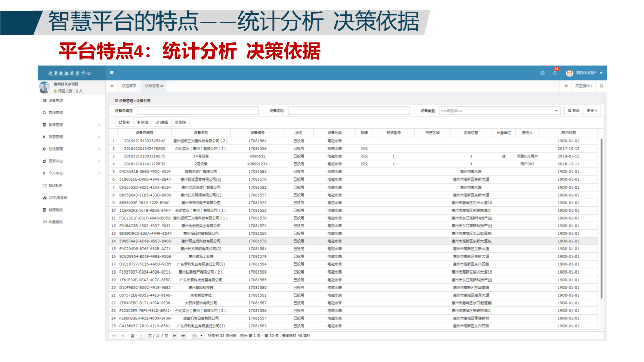The image size is (644, 362).
Task: Select row with 201902151332545342
Action: [354, 141]
